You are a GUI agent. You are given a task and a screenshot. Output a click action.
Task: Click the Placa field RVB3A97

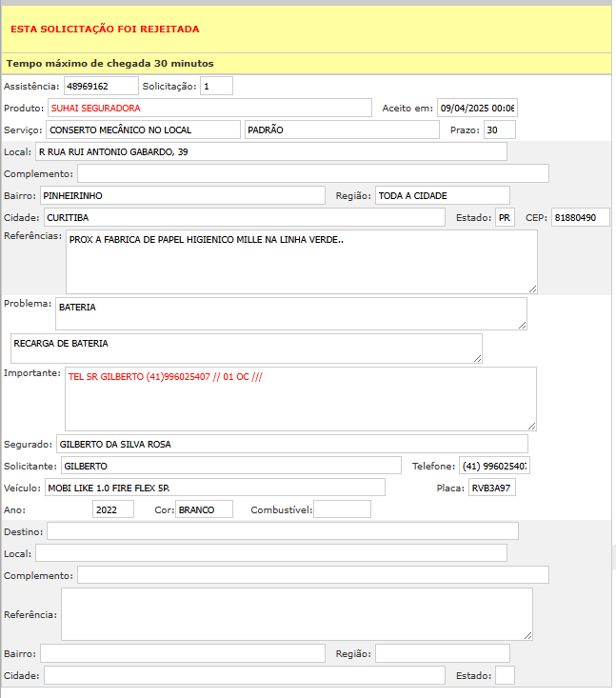pos(491,488)
